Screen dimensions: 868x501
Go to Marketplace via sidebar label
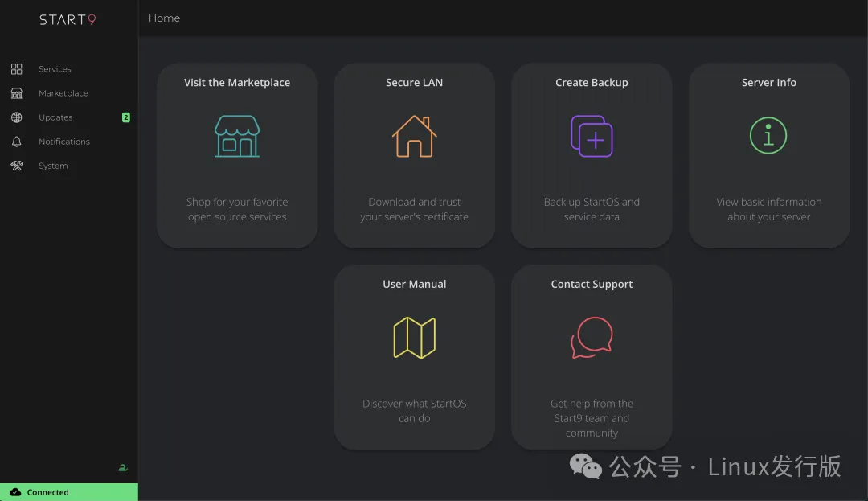click(63, 93)
